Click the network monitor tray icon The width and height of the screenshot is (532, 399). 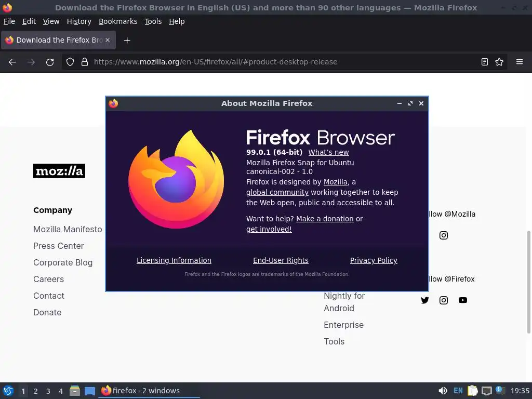pyautogui.click(x=486, y=391)
